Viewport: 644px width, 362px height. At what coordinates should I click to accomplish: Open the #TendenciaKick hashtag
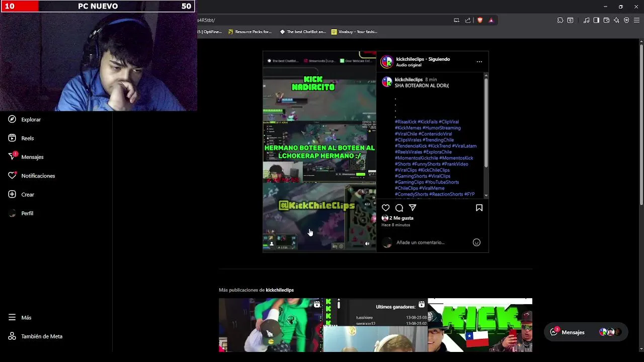tap(411, 146)
